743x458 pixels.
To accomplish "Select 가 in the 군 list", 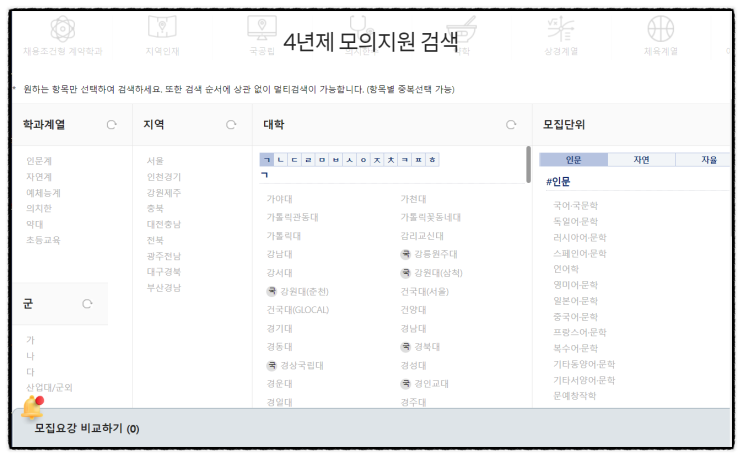I will coord(30,340).
